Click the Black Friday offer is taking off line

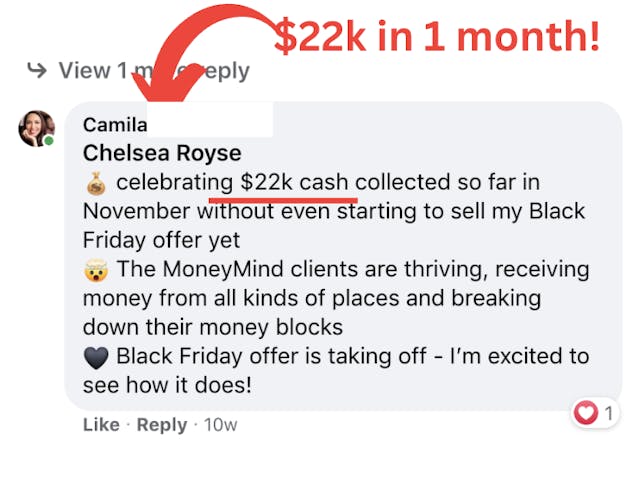(352, 356)
